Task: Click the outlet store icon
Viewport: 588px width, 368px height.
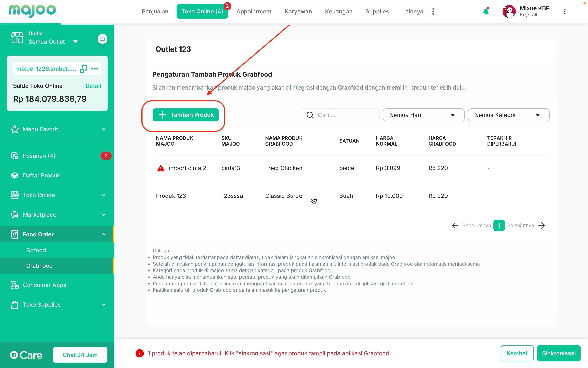Action: coord(17,38)
